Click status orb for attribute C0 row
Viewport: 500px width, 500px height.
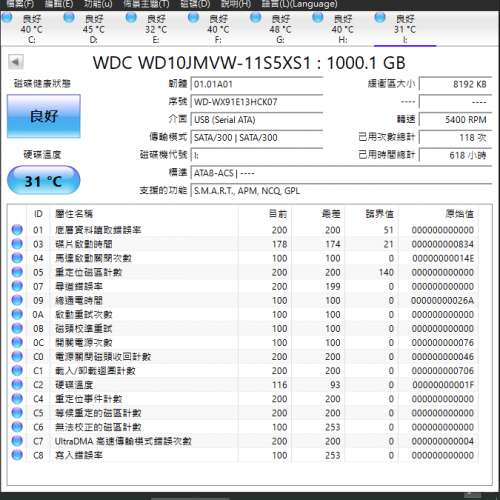[x=17, y=356]
